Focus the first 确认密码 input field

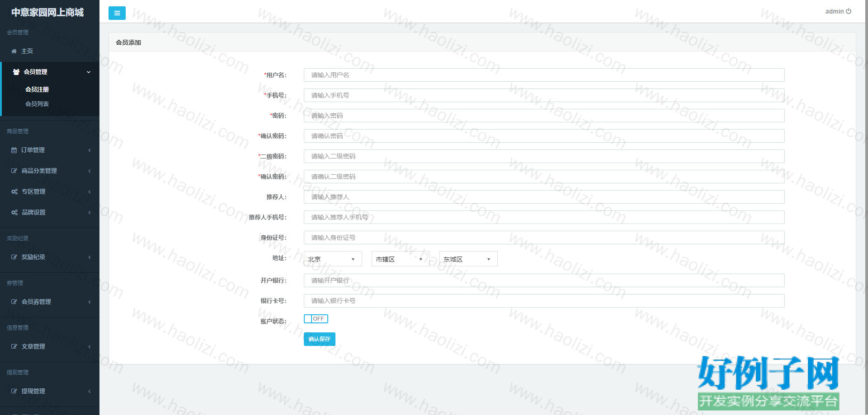(x=544, y=136)
